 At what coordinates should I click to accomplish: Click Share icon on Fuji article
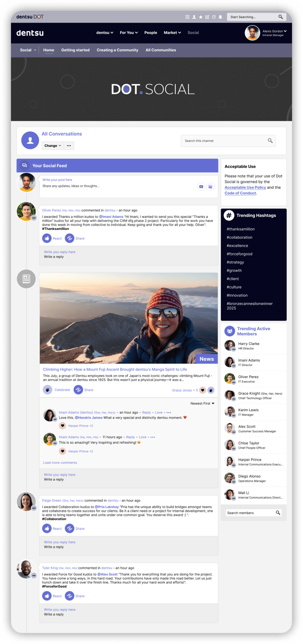click(78, 390)
